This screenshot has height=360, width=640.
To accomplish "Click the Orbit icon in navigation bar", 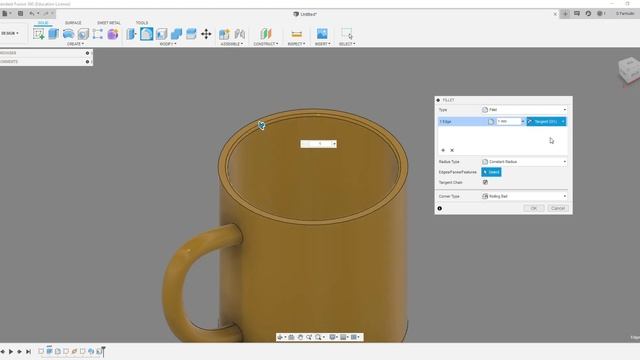I will click(280, 337).
